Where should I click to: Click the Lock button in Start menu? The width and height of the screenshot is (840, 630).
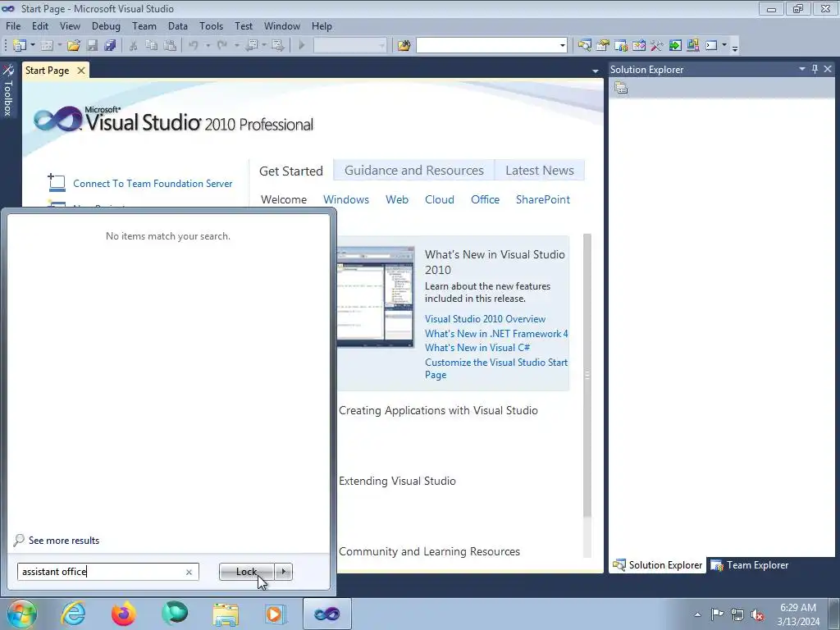[246, 572]
